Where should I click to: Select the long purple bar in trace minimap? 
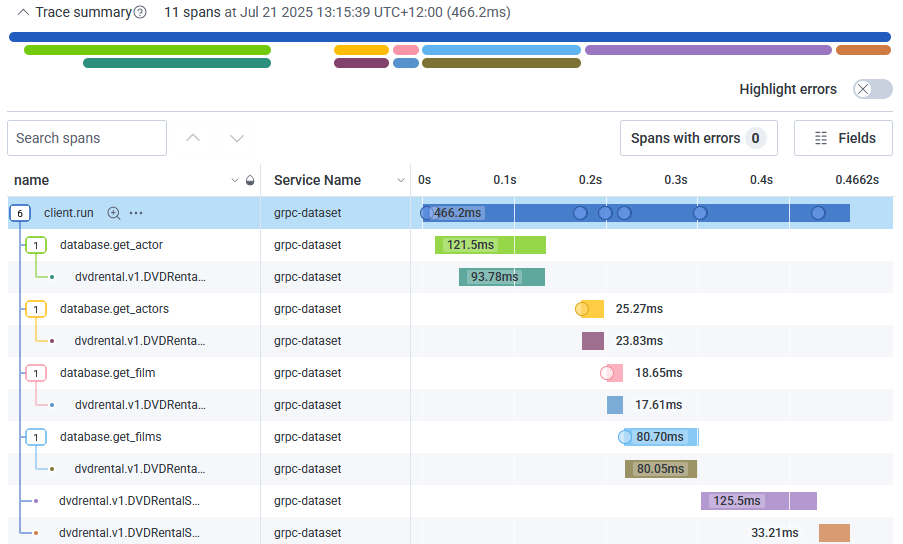click(708, 50)
